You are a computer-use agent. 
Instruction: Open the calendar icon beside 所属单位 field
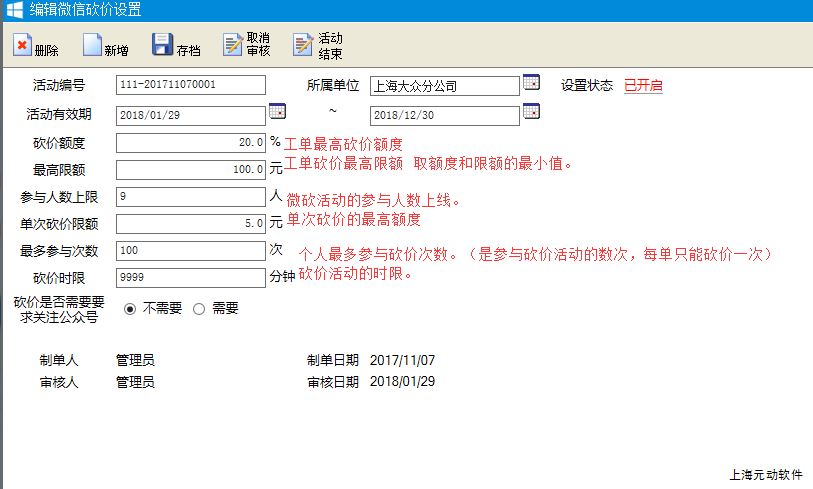532,83
